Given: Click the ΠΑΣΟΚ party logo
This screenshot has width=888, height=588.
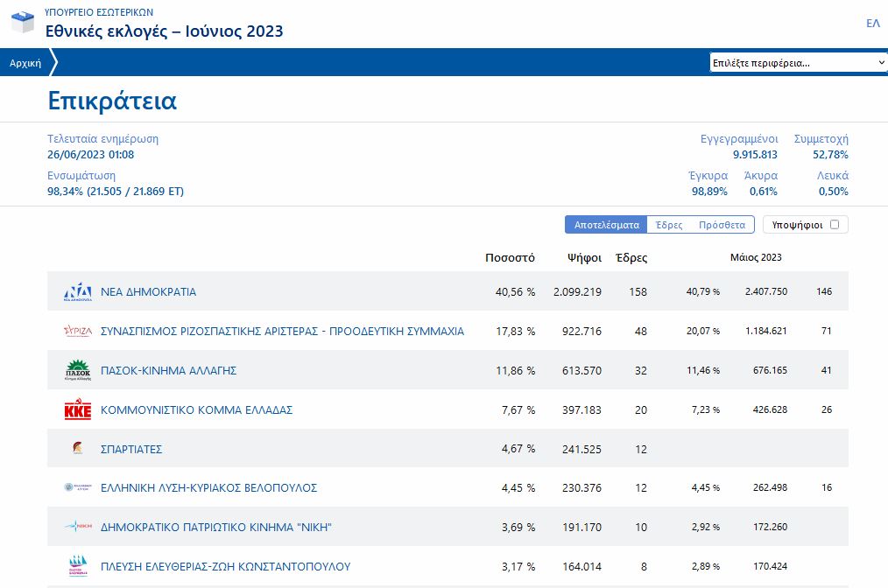Looking at the screenshot, I should (x=78, y=370).
